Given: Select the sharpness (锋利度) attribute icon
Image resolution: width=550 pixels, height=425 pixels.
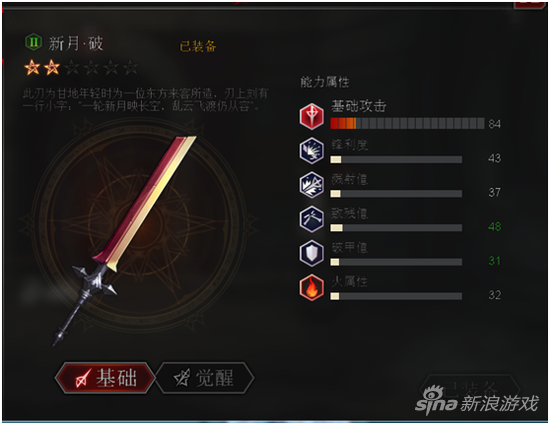Looking at the screenshot, I should point(311,150).
